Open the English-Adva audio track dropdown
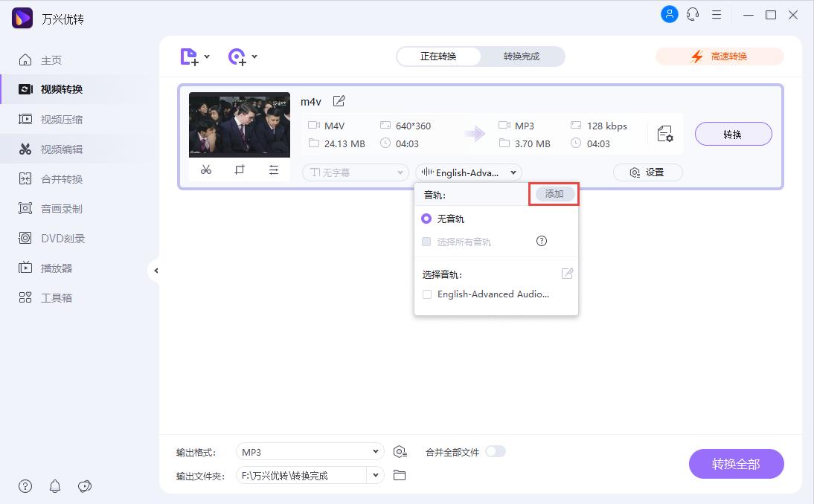This screenshot has height=504, width=814. (x=468, y=172)
